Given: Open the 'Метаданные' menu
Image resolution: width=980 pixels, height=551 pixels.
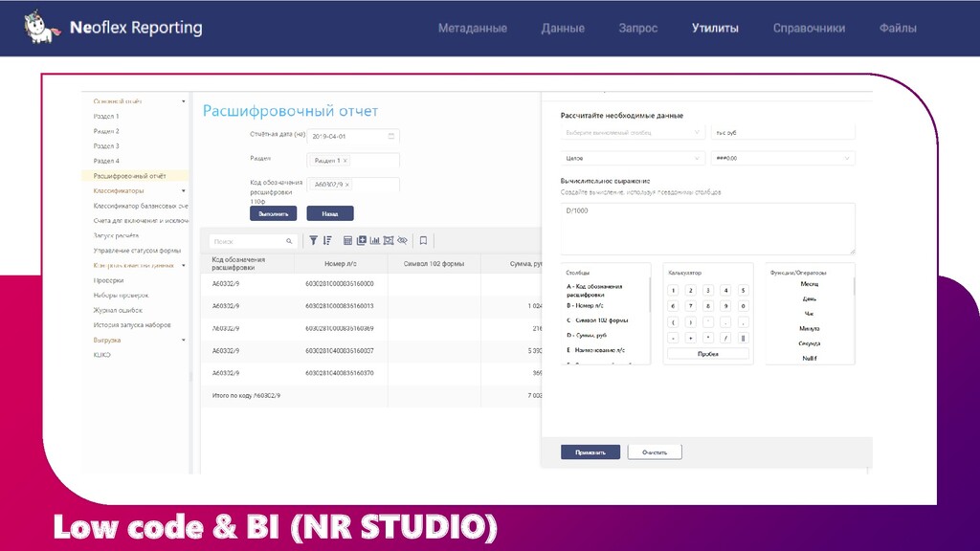Looking at the screenshot, I should click(x=473, y=28).
